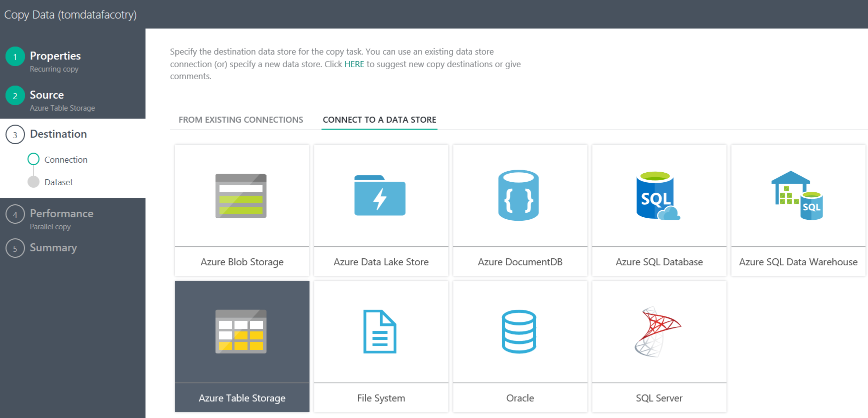Click the Azure Table Storage label

click(242, 398)
